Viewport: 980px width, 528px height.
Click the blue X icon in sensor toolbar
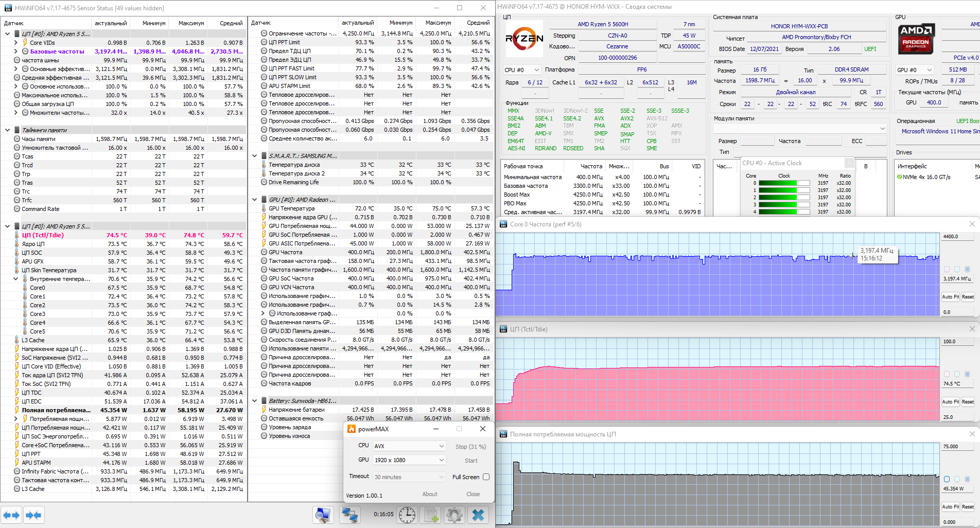pos(478,515)
